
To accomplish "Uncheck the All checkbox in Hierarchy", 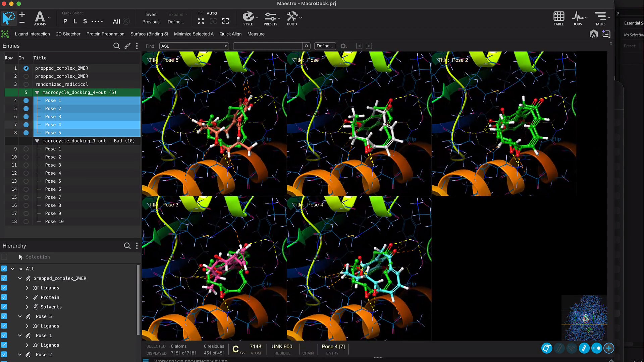I will coord(4,268).
